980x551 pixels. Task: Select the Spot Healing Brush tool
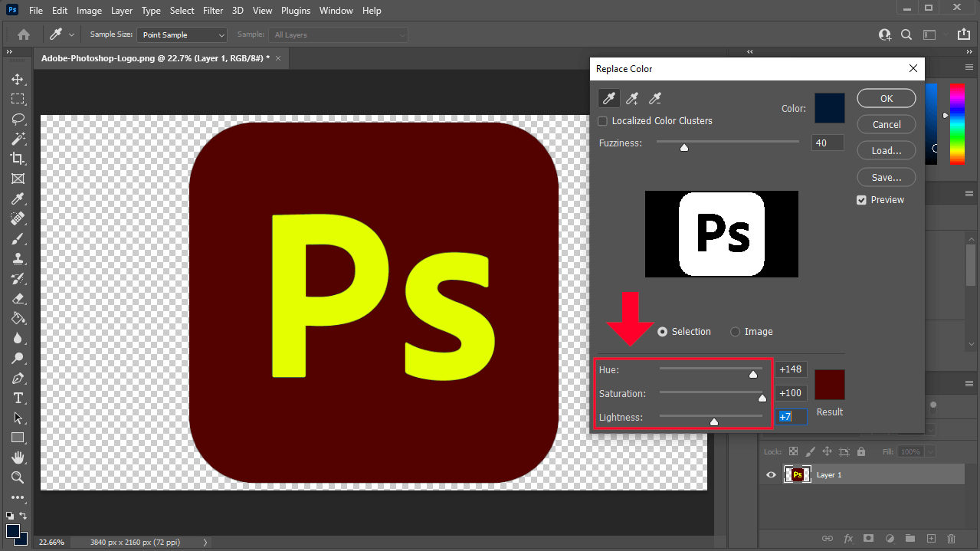coord(18,218)
